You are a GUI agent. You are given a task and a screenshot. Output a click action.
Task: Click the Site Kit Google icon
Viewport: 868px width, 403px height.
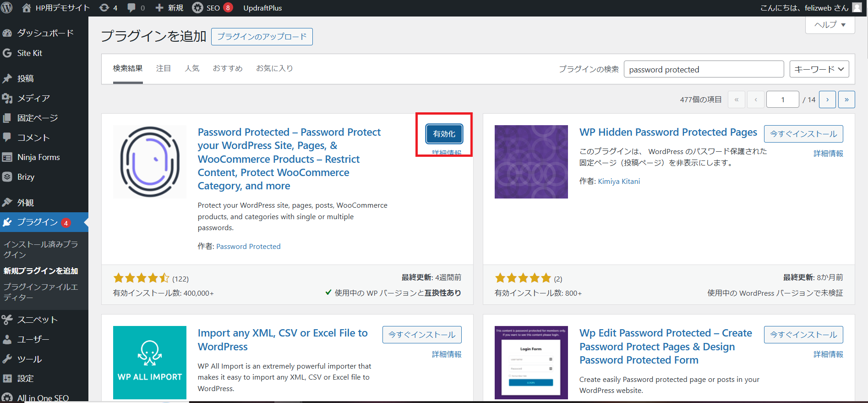click(7, 53)
